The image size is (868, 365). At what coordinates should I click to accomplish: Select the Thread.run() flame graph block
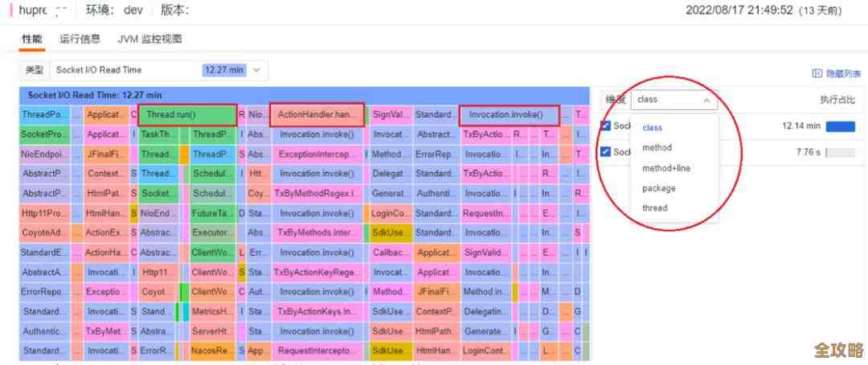[x=186, y=115]
